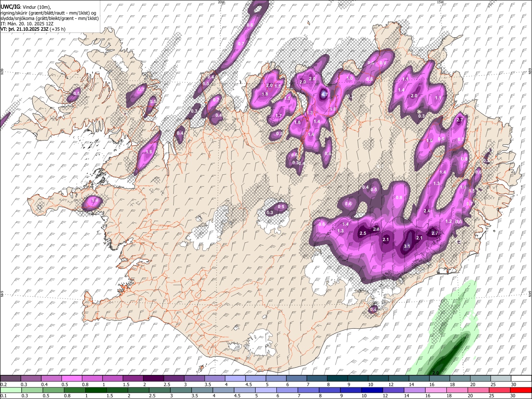Click the '20W' longitude label

tap(221, 2)
